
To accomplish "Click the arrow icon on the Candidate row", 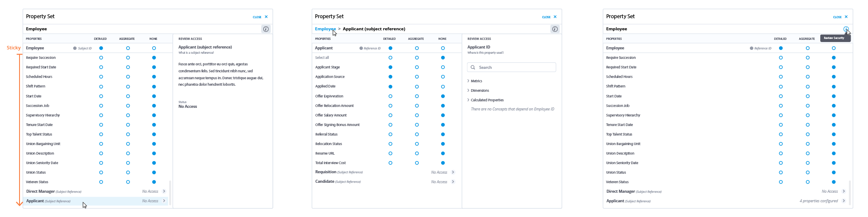I will [x=453, y=182].
